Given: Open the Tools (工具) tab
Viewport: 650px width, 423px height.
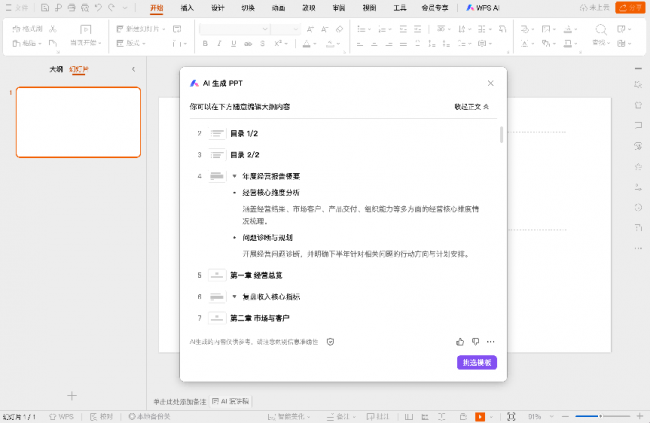Looking at the screenshot, I should pos(400,8).
